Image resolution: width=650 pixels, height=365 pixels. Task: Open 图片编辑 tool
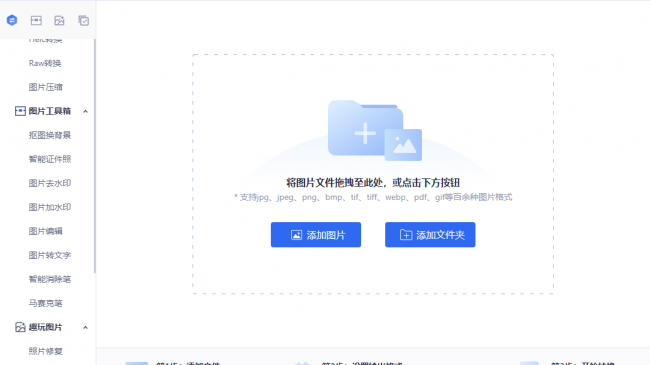click(46, 231)
